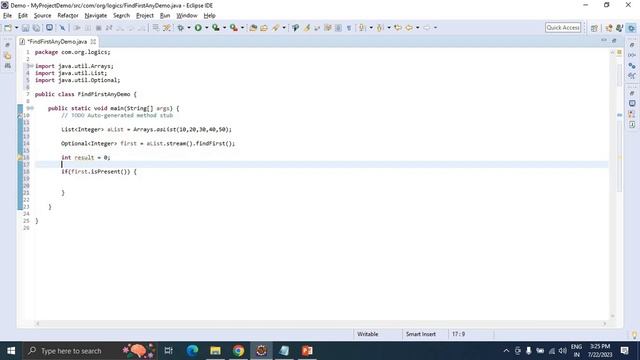Open the Source menu

[x=42, y=16]
